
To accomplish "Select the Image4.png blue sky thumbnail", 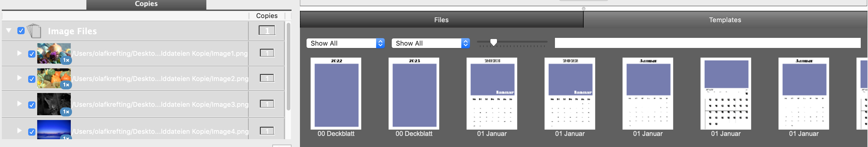I will (x=54, y=130).
